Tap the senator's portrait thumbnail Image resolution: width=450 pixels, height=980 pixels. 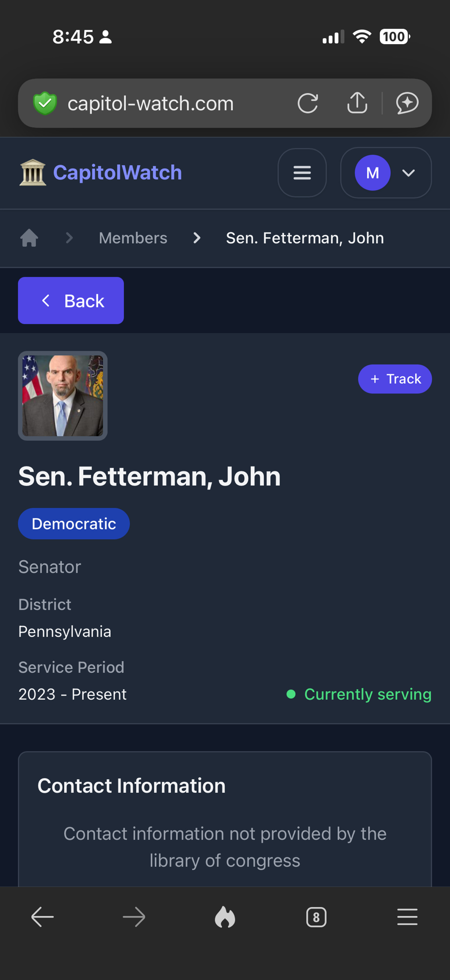coord(63,395)
